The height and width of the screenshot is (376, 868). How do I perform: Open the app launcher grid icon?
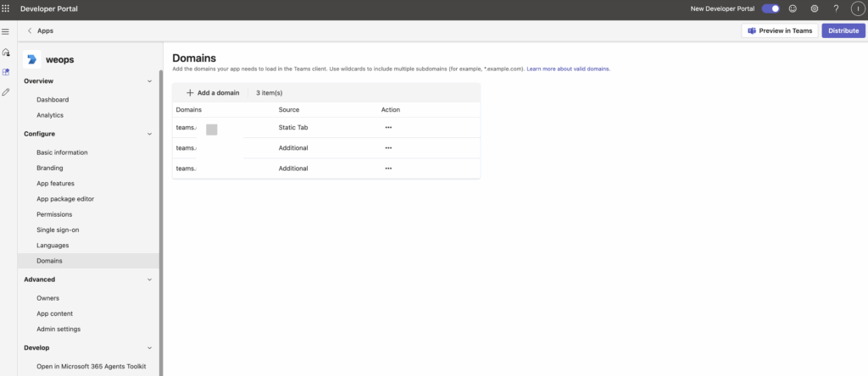[x=6, y=8]
